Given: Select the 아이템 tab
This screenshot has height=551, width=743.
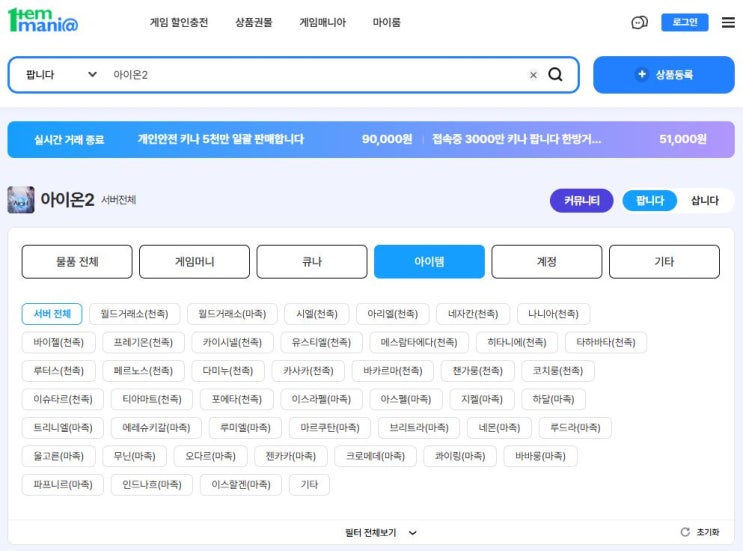Looking at the screenshot, I should point(429,262).
